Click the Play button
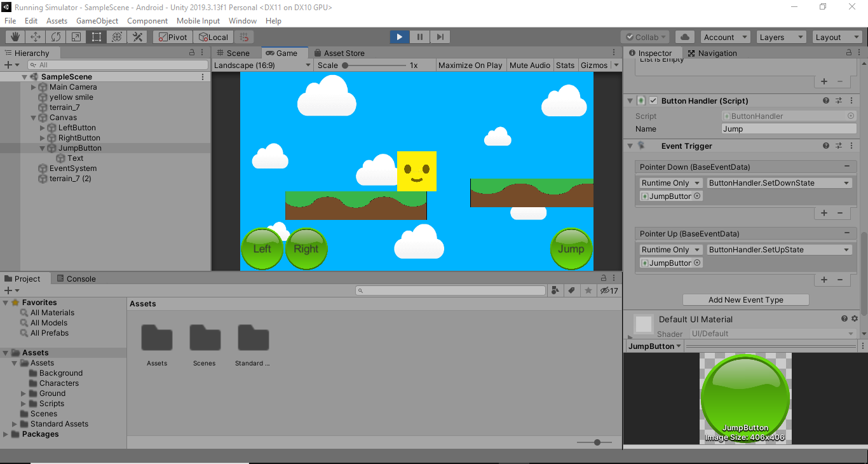This screenshot has width=868, height=464. pos(400,37)
